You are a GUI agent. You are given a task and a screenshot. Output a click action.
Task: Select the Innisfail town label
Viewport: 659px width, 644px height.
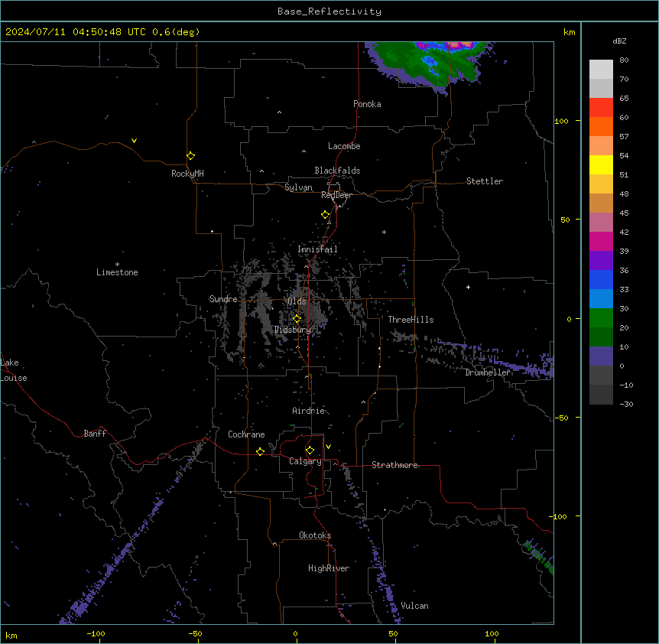(317, 249)
